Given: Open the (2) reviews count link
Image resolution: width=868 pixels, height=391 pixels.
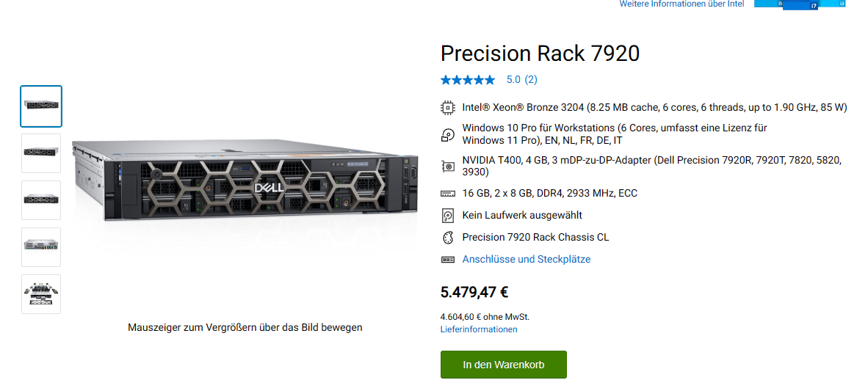Looking at the screenshot, I should click(531, 80).
